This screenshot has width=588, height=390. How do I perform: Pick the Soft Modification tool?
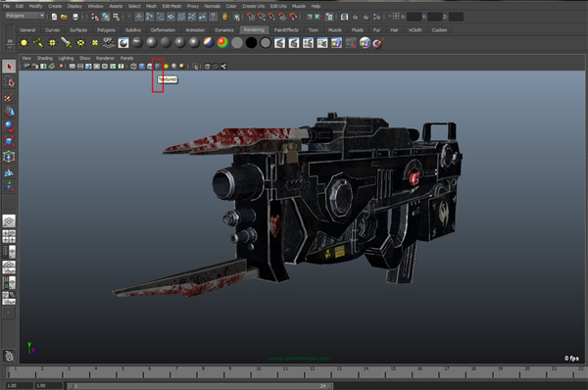tap(9, 171)
